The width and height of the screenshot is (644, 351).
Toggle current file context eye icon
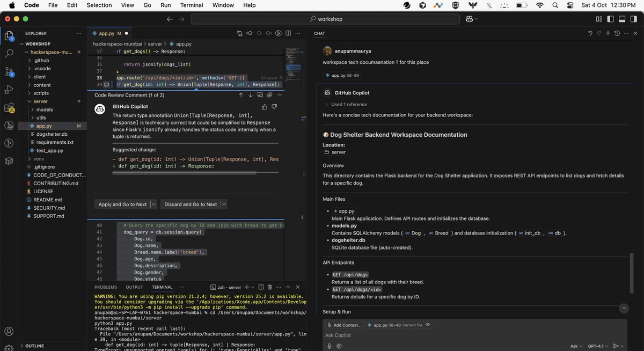click(428, 325)
